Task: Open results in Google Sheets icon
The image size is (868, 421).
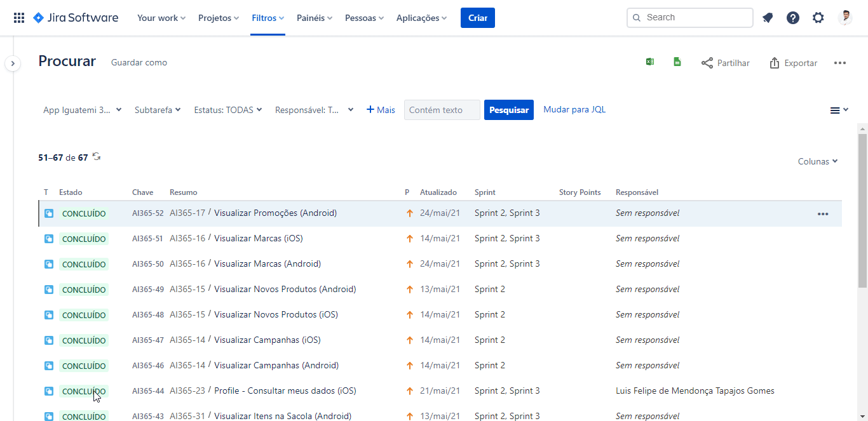Action: [677, 62]
